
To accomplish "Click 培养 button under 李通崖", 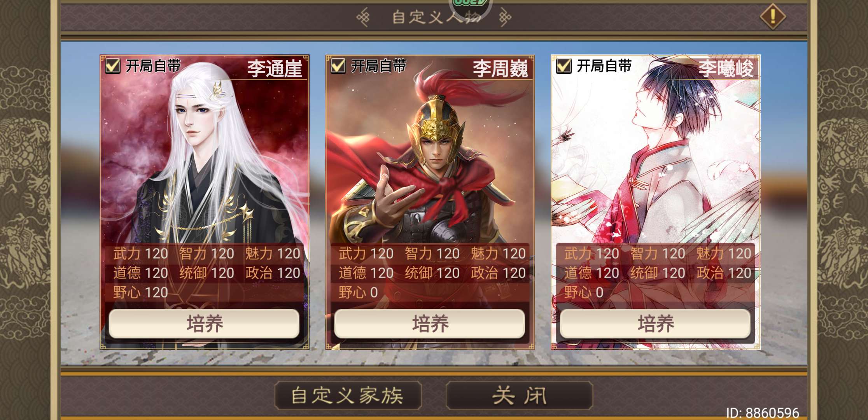I will point(204,324).
